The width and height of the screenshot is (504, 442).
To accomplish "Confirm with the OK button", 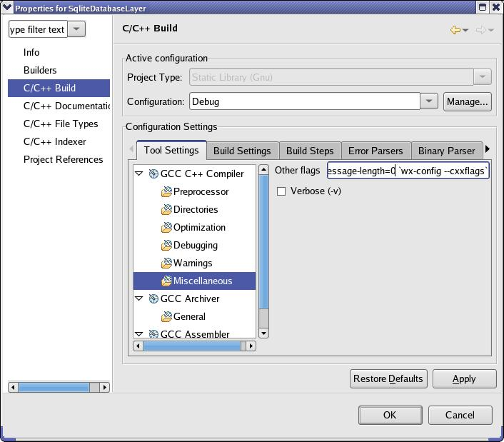I will click(x=390, y=415).
